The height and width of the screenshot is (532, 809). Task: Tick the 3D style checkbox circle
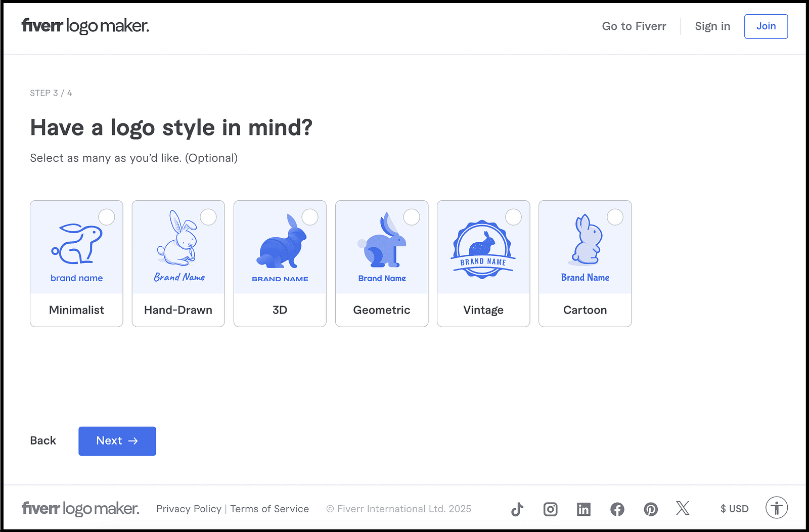[x=310, y=217]
